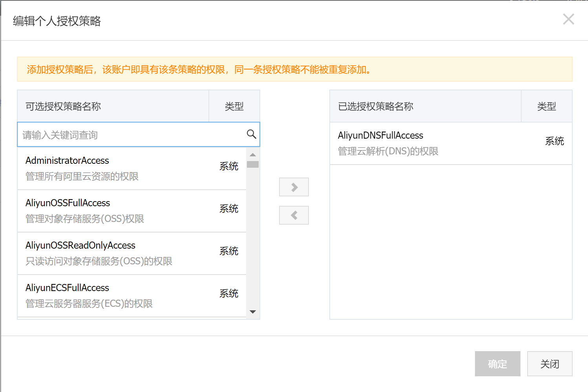The image size is (588, 392).
Task: Click the right arrow to add policy
Action: pyautogui.click(x=294, y=187)
